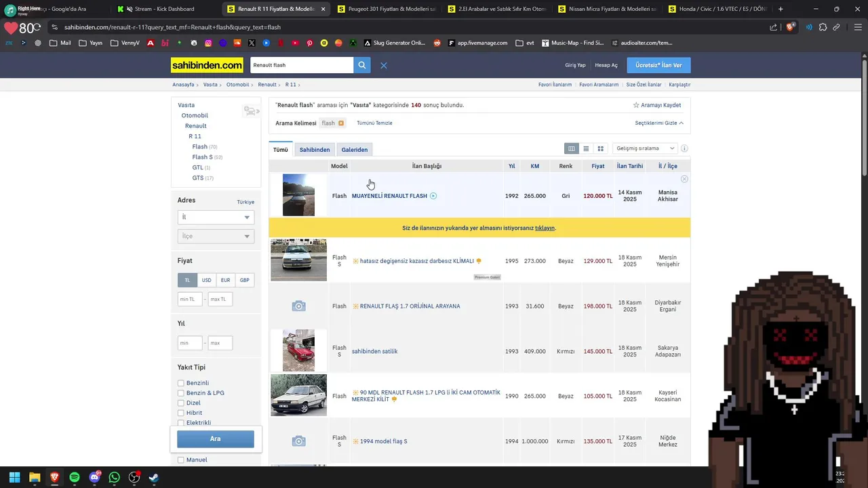
Task: Open the Flash S category in sidebar
Action: point(202,157)
